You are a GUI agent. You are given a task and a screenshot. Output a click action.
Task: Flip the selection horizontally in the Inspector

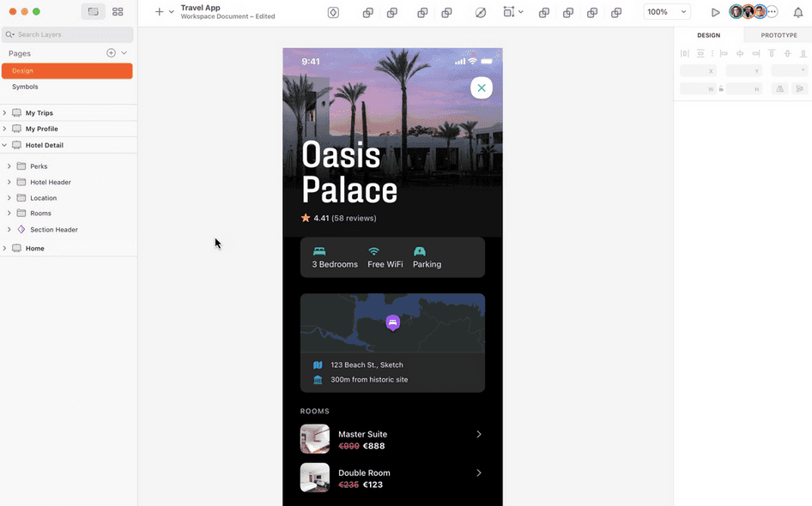(779, 88)
